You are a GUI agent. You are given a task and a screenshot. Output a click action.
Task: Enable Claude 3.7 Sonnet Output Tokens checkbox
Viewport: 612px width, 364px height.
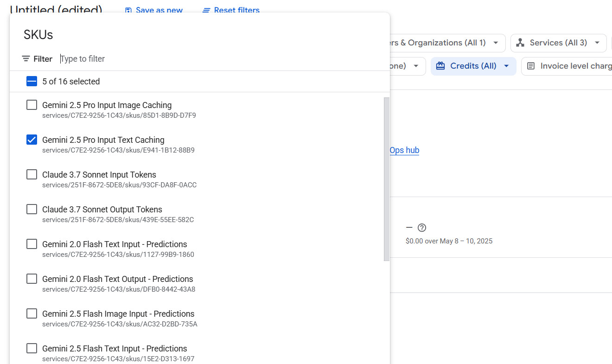coord(32,209)
